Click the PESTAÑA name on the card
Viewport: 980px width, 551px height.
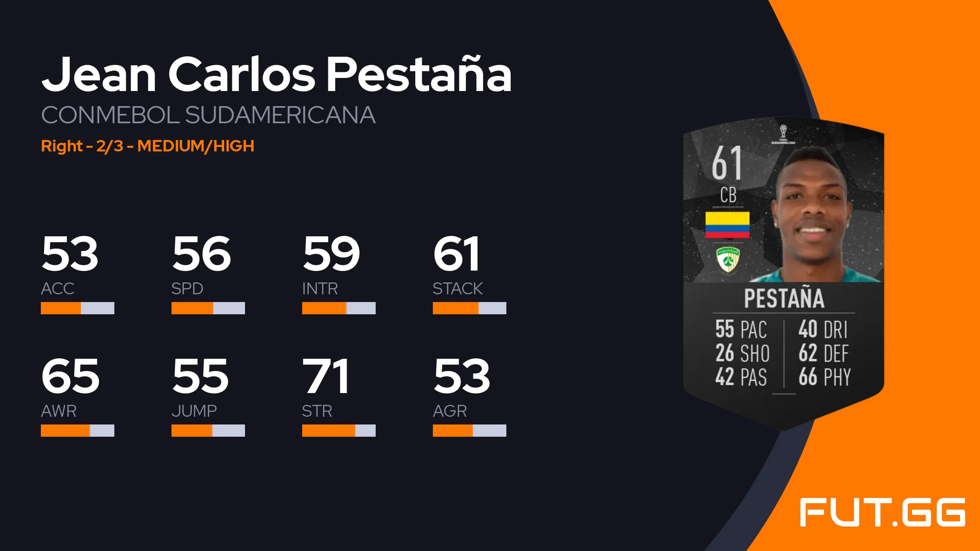[x=784, y=299]
